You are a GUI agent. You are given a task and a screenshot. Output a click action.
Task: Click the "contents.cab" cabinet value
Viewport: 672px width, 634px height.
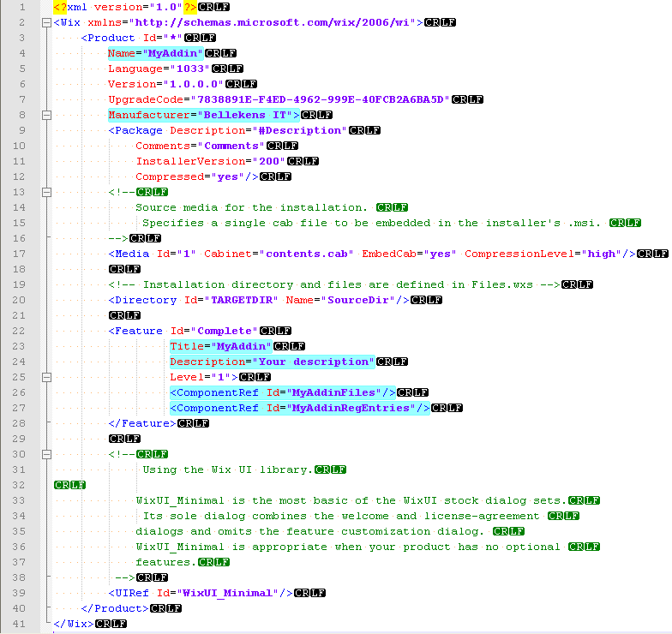tap(307, 254)
